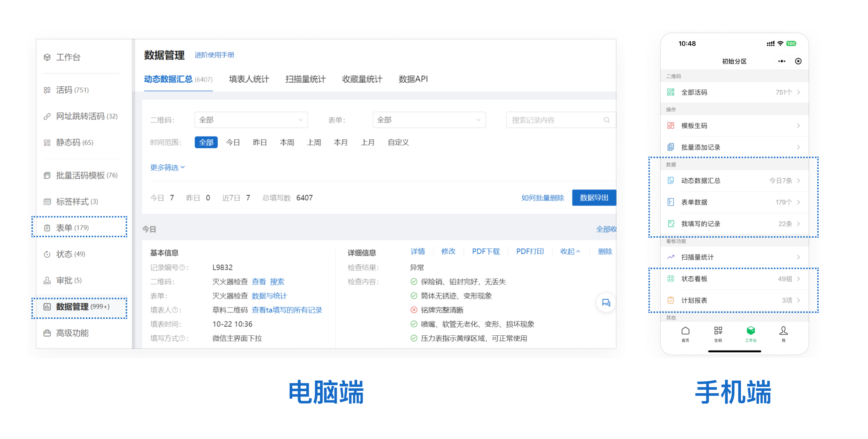This screenshot has width=868, height=439.
Task: Switch to the 填表人统计 tab
Action: (x=249, y=79)
